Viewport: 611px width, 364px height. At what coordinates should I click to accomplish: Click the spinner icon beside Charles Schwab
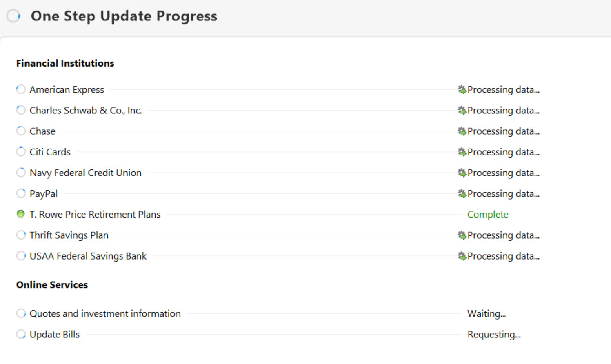point(21,110)
